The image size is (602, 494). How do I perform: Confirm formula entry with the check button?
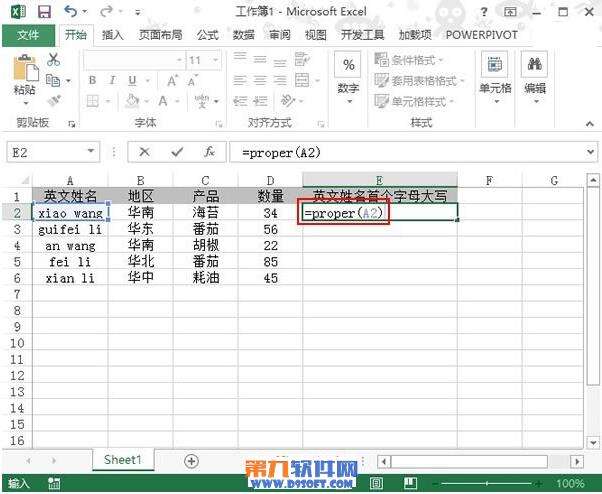point(177,152)
